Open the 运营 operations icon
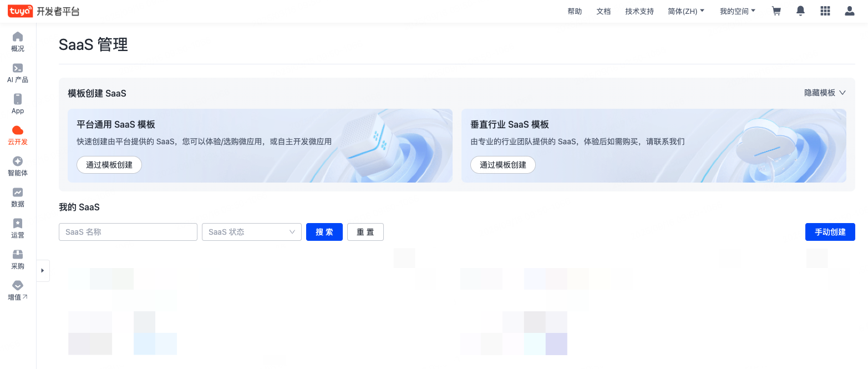868x369 pixels. coord(18,224)
